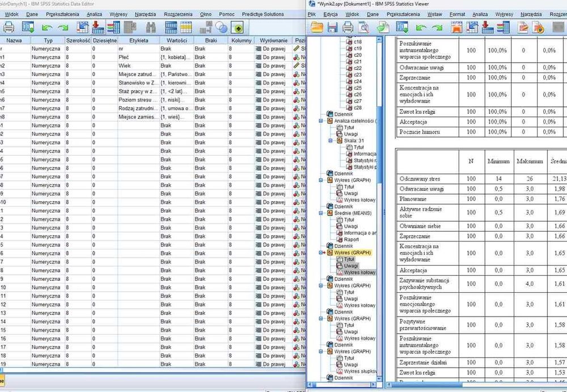Click the Płeć label cell

tap(138, 57)
